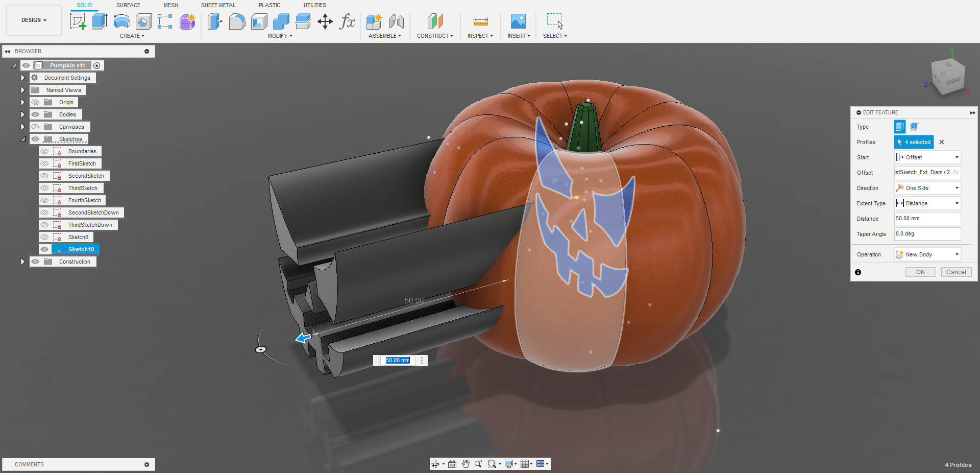Image resolution: width=980 pixels, height=473 pixels.
Task: Pick the Measure tool icon
Action: [x=480, y=21]
